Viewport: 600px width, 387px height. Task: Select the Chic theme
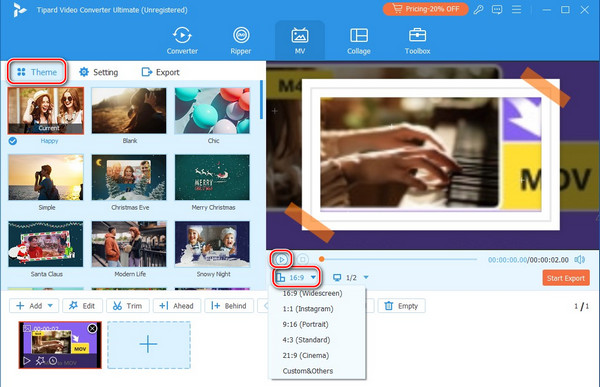pyautogui.click(x=212, y=111)
